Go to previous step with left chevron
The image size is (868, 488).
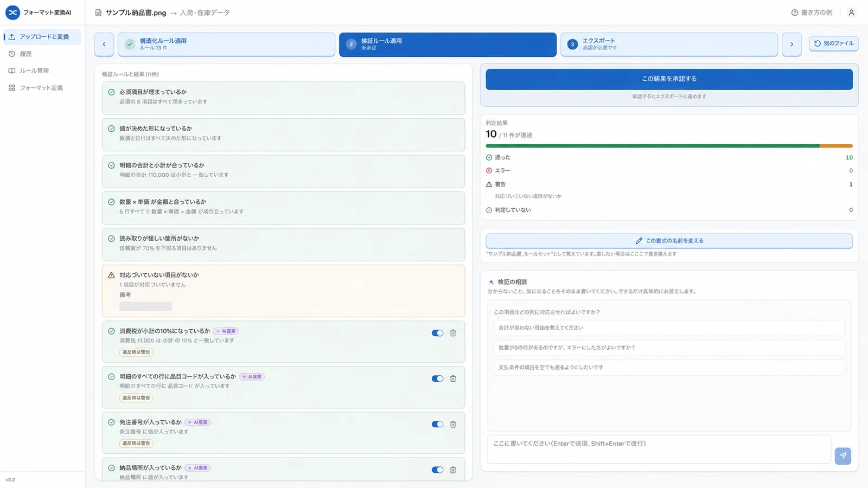tap(104, 44)
